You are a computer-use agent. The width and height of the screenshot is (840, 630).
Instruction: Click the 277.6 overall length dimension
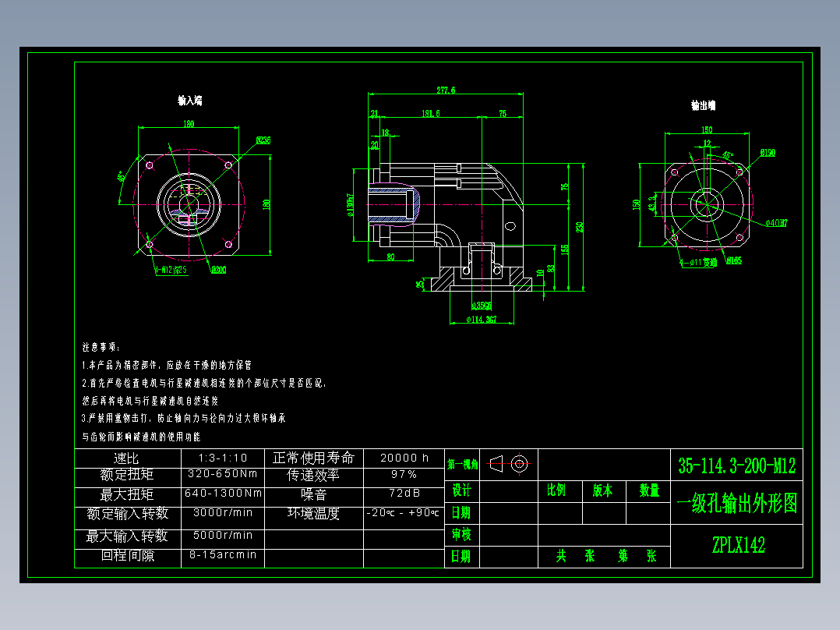(446, 90)
